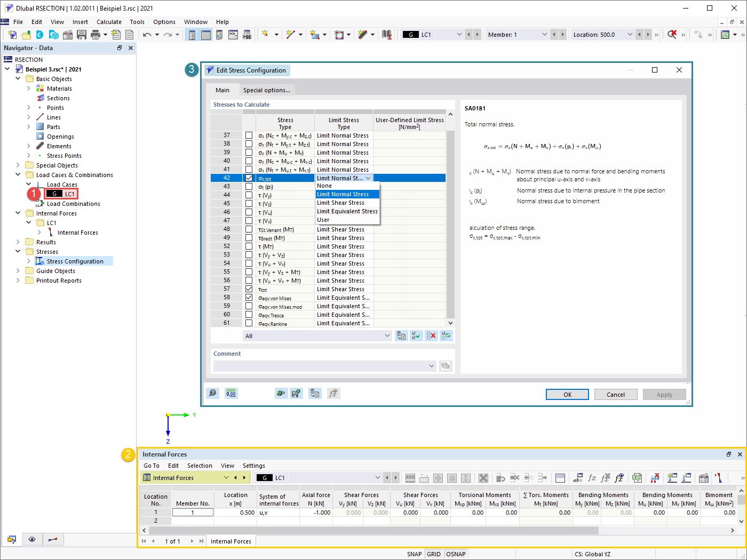Click the undo arrow in the main toolbar
Viewport: 747px width, 560px height.
pyautogui.click(x=147, y=35)
